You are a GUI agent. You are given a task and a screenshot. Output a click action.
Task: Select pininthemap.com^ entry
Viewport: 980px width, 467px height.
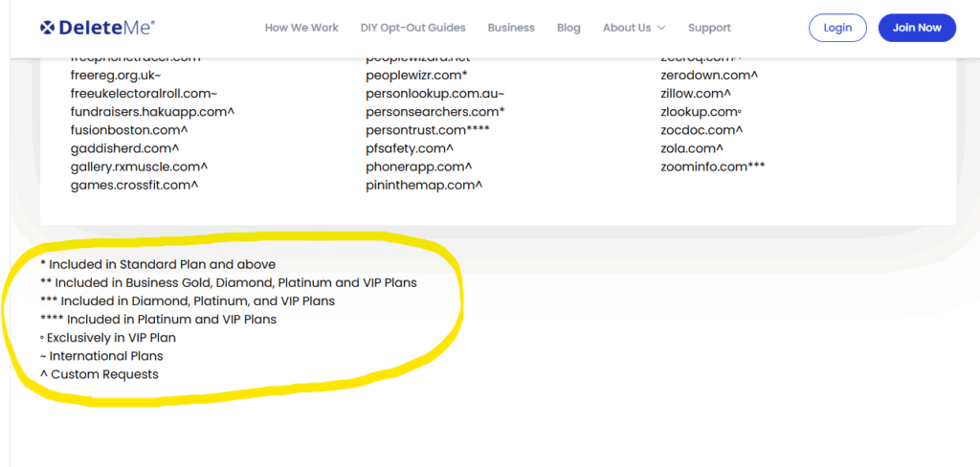pos(424,185)
